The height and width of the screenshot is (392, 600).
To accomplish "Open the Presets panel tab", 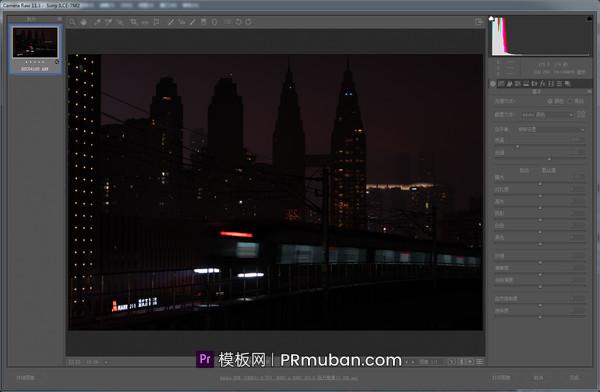I will (x=559, y=83).
